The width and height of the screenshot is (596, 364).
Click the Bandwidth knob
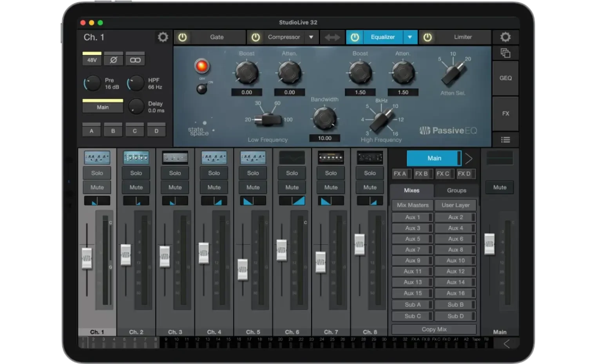click(x=324, y=118)
